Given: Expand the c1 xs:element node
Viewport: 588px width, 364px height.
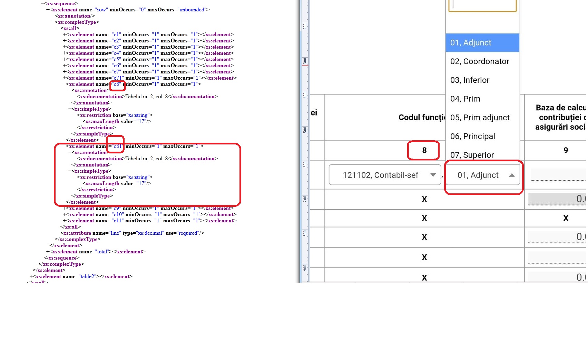Looking at the screenshot, I should [65, 34].
